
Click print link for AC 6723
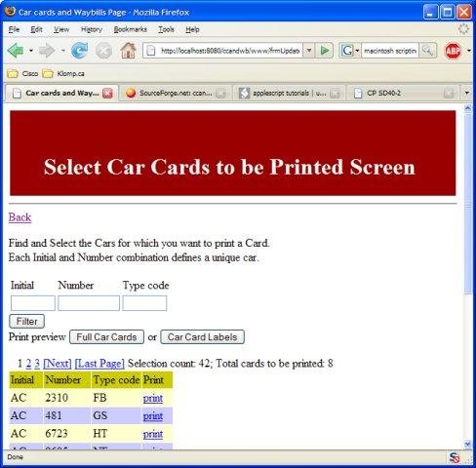153,434
